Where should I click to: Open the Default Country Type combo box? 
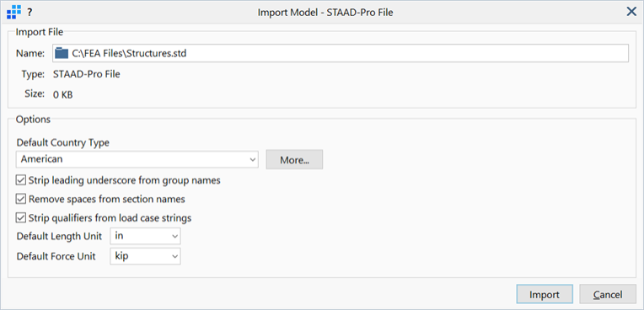tap(137, 159)
